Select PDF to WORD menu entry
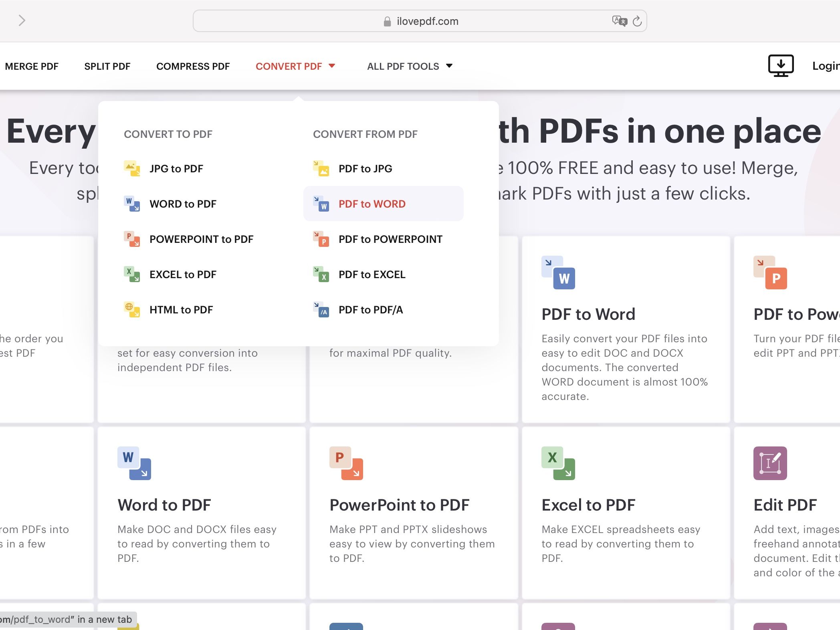 (372, 204)
